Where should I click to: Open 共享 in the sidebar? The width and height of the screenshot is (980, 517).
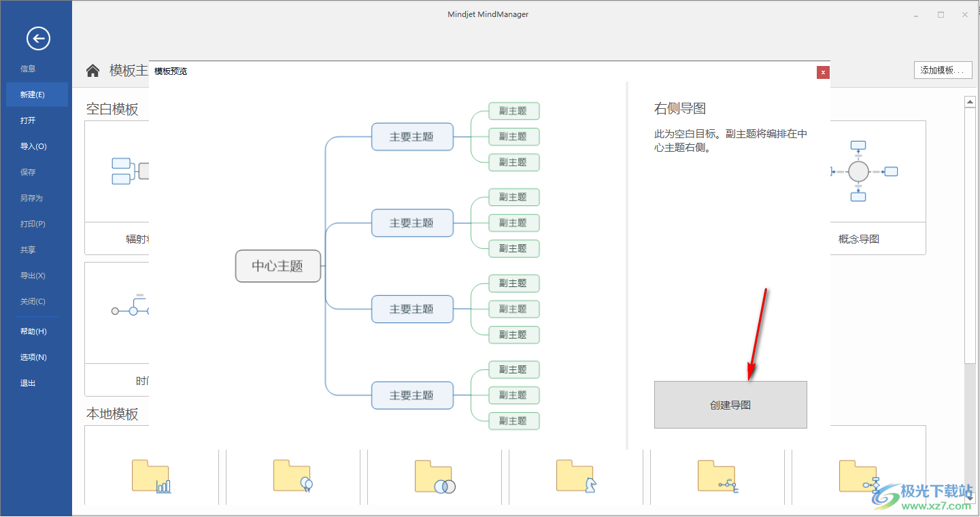pos(28,250)
